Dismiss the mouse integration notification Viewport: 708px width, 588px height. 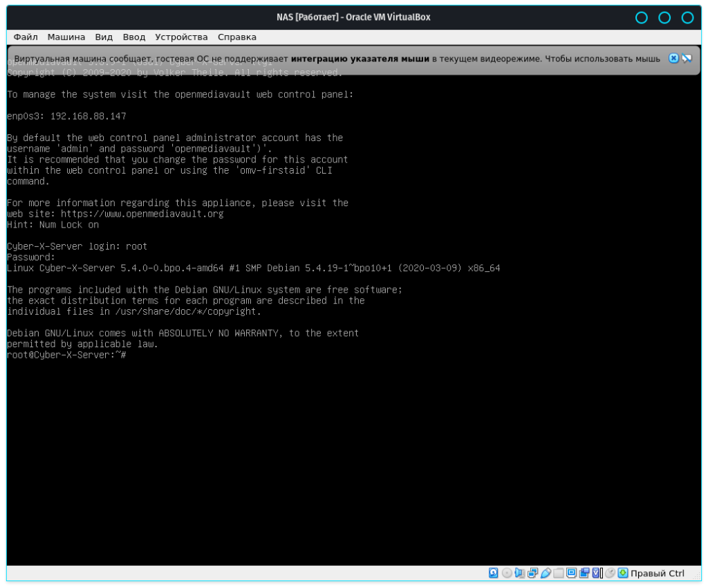point(673,58)
